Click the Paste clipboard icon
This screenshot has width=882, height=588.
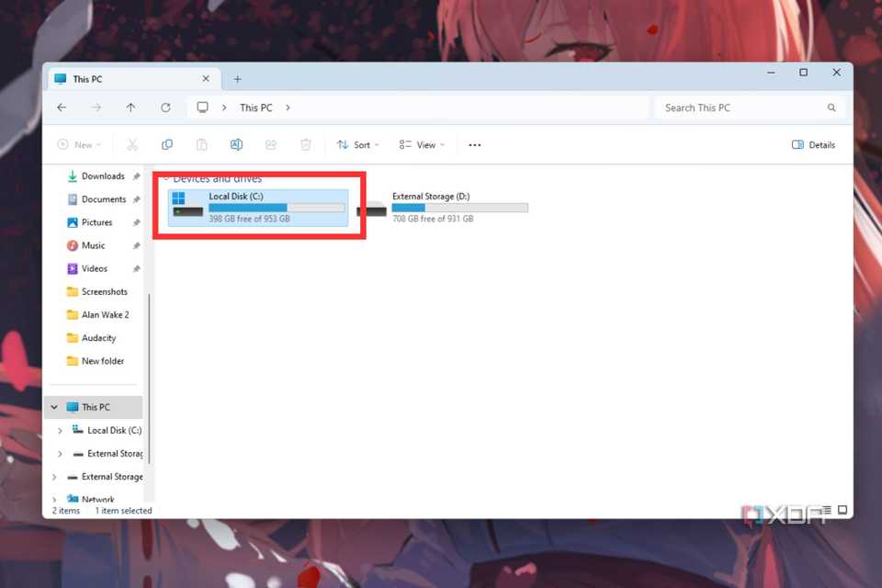click(201, 144)
